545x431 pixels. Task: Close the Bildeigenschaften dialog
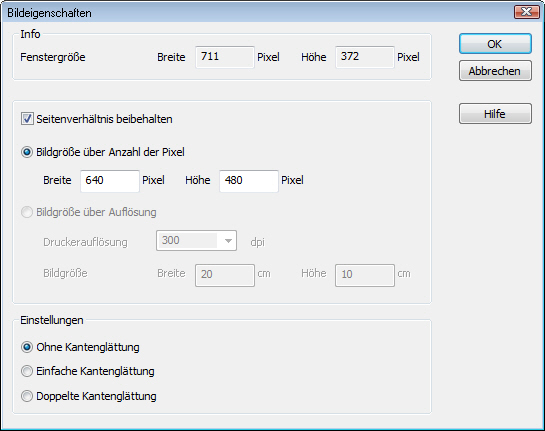526,12
